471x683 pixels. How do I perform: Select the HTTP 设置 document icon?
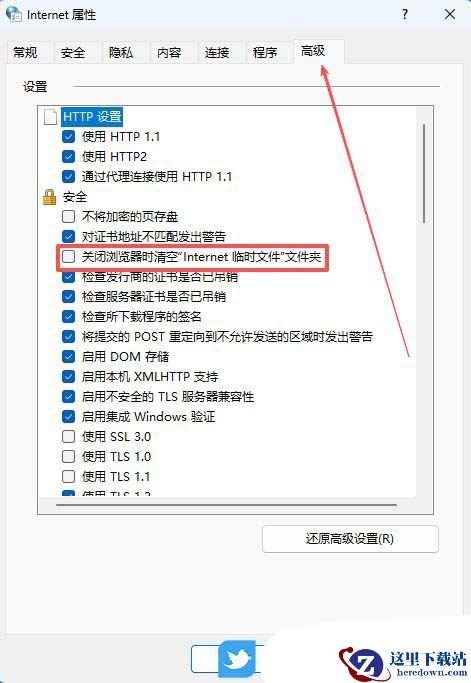point(50,117)
